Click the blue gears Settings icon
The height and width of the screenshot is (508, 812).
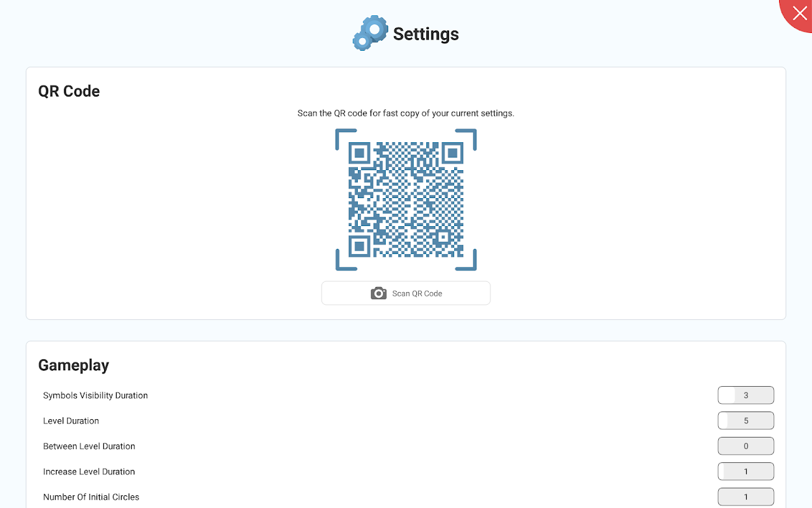[x=370, y=33]
